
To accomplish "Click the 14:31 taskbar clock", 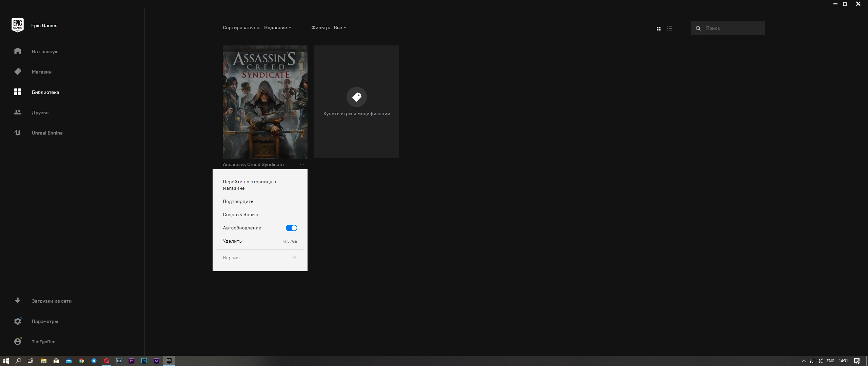I will click(x=843, y=361).
